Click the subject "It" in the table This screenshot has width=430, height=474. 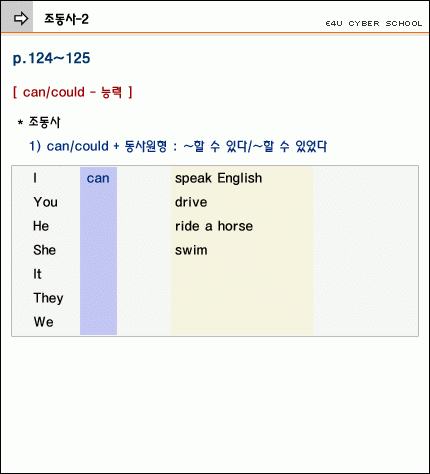point(37,274)
